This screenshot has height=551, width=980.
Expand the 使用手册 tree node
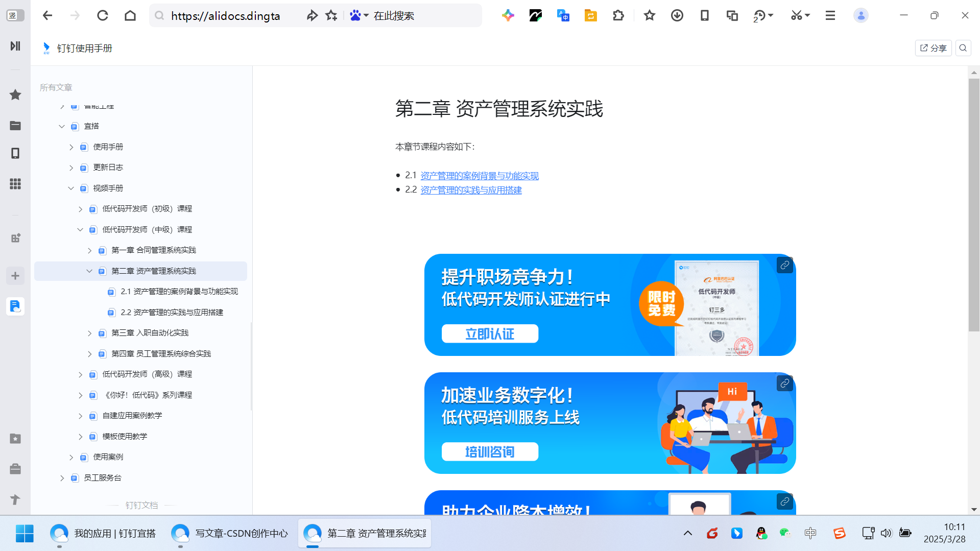click(71, 147)
